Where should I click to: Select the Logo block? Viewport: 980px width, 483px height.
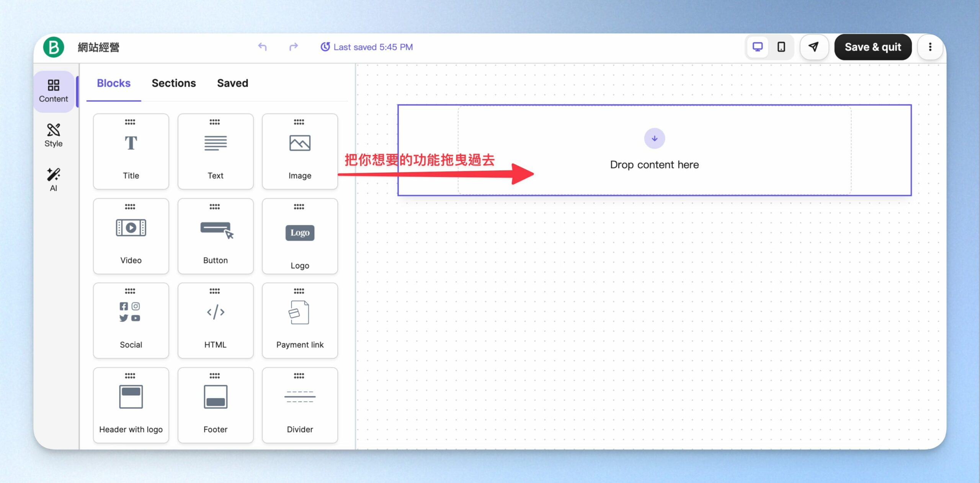pos(300,236)
